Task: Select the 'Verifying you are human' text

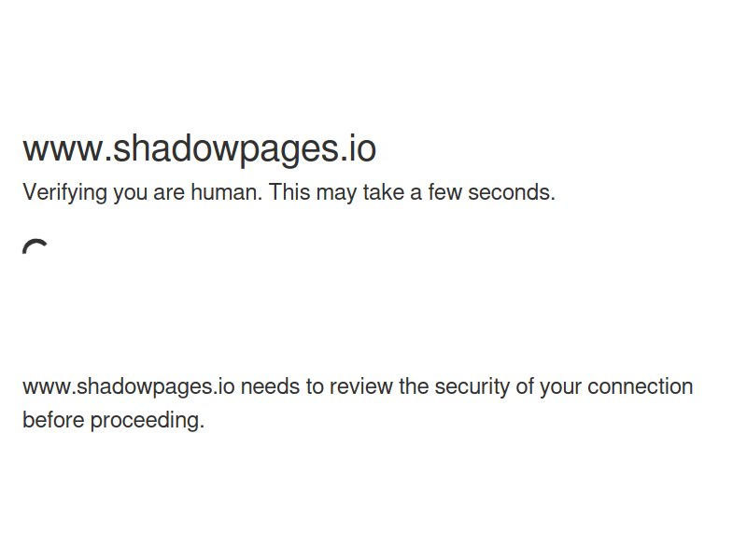Action: tap(143, 192)
